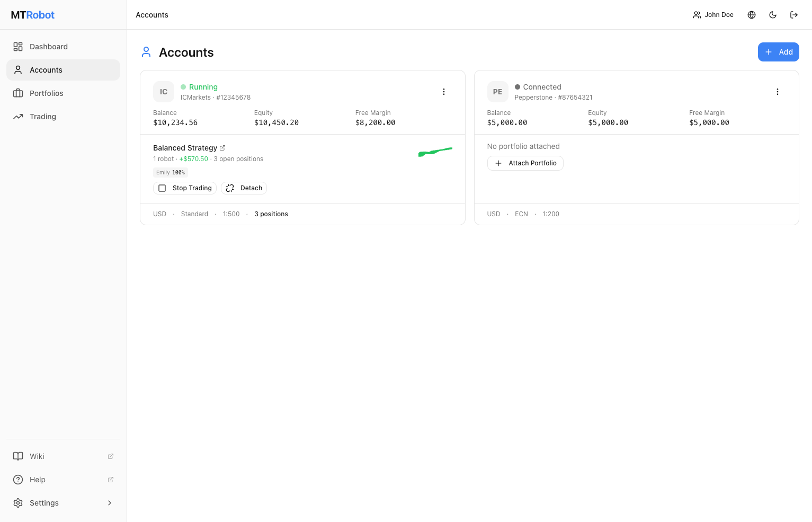Click Accounts in the top breadcrumb bar
812x522 pixels.
point(151,15)
